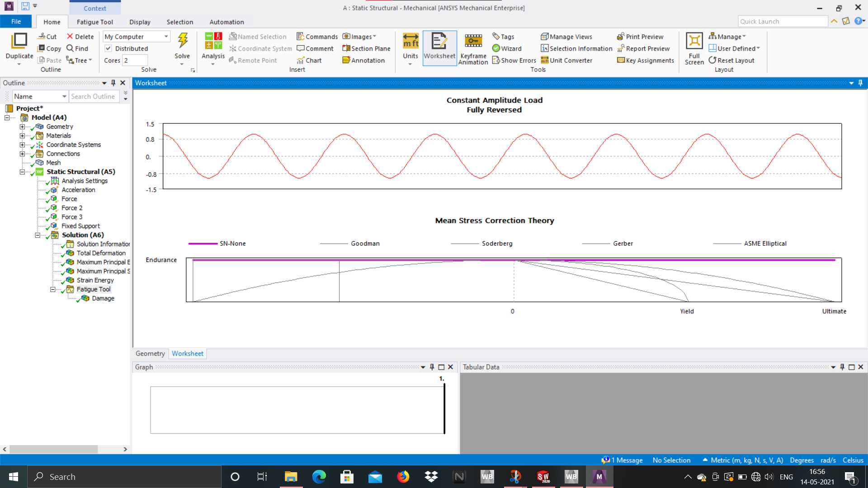Switch to the Fatigue Tool ribbon tab
This screenshot has width=868, height=488.
pos(94,22)
